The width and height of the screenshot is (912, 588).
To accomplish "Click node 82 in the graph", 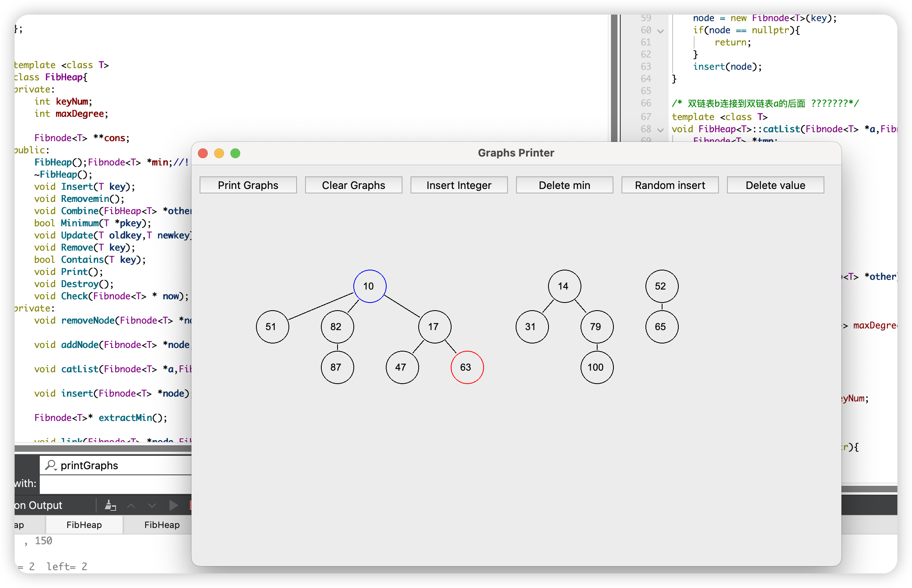I will 337,327.
